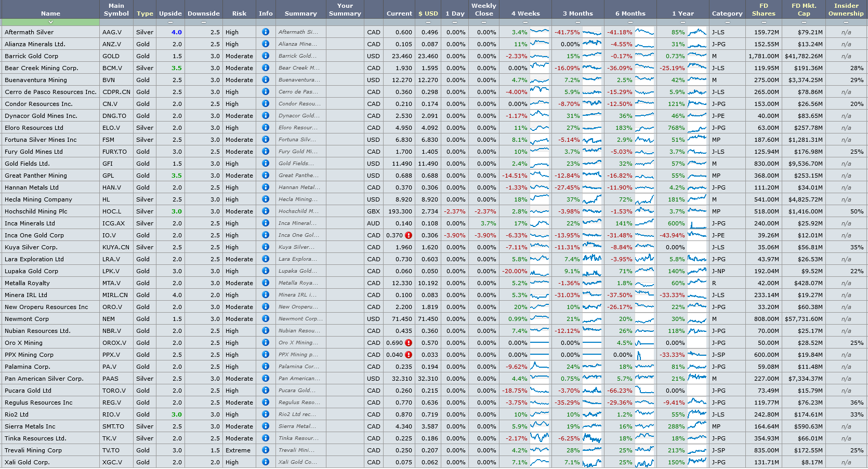Sort by Risk column header

240,14
